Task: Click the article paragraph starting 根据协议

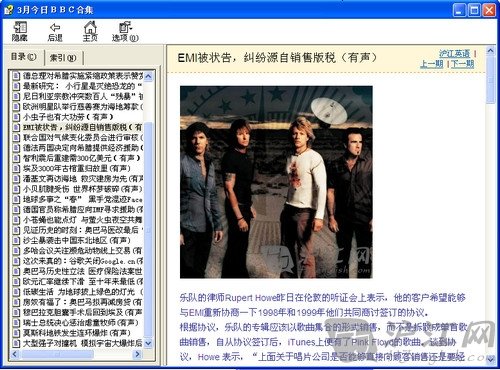Action: (323, 342)
